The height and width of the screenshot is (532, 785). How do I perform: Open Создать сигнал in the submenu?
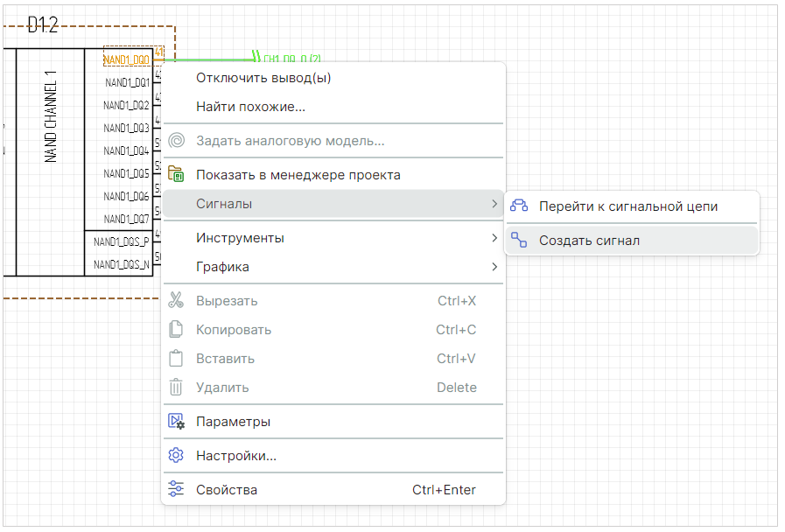[x=589, y=241]
